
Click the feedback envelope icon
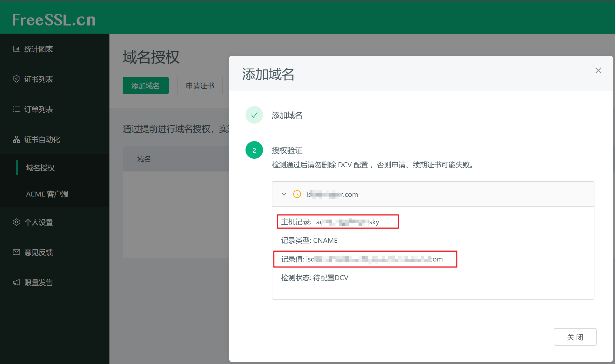pos(16,252)
